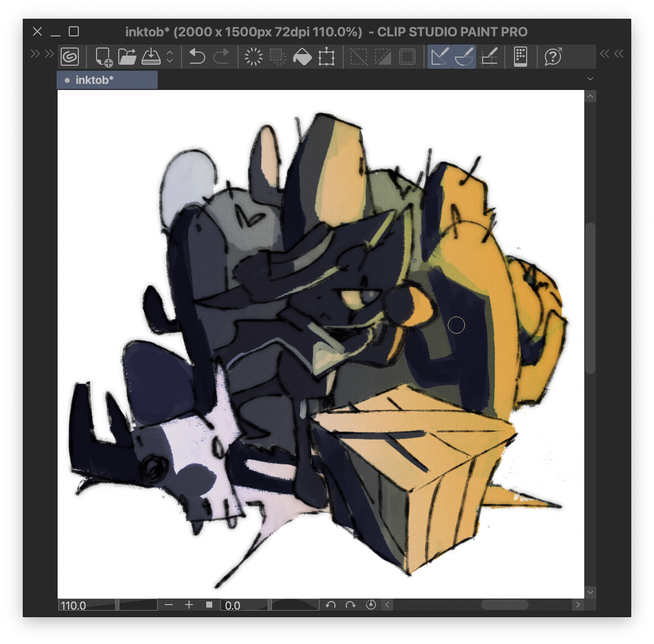Rotate the canvas view right

coord(350,605)
